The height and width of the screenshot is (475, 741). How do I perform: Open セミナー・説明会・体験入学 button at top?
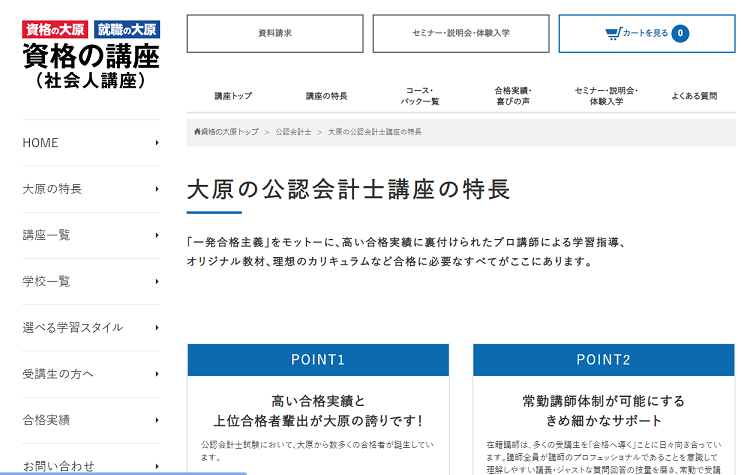tap(461, 34)
